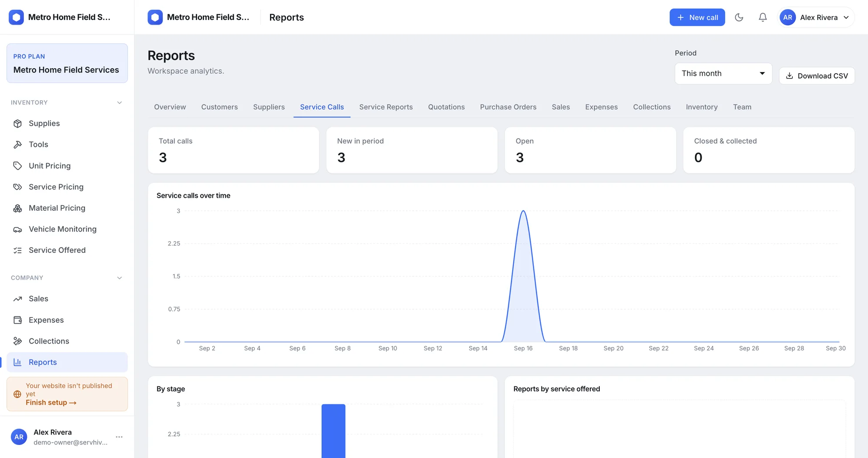
Task: Open notifications bell
Action: point(763,17)
